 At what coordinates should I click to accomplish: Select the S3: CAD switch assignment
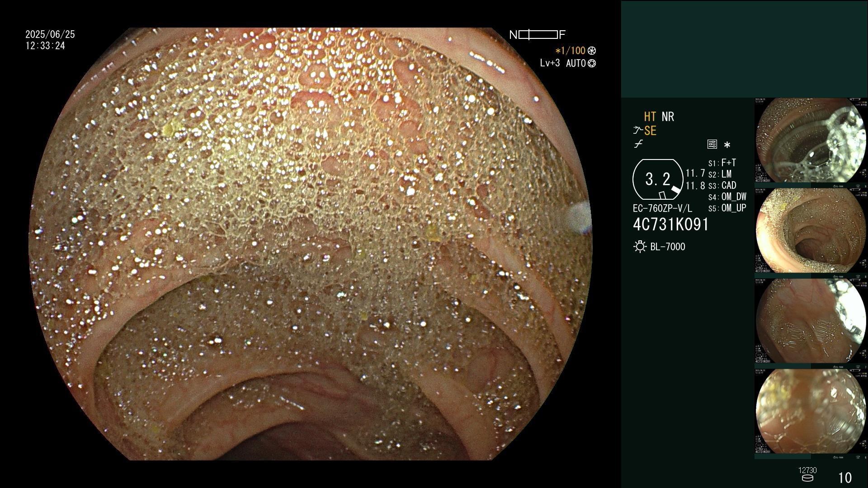722,185
